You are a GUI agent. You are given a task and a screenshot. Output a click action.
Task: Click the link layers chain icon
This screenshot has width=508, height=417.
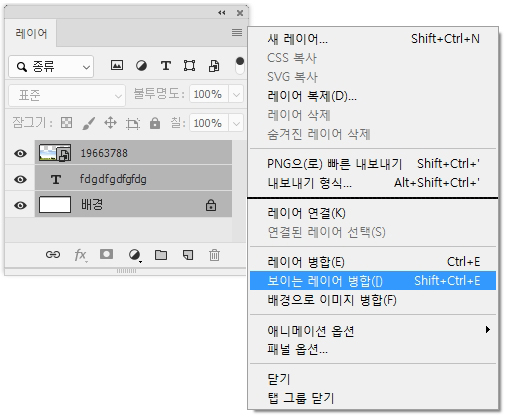click(x=53, y=255)
